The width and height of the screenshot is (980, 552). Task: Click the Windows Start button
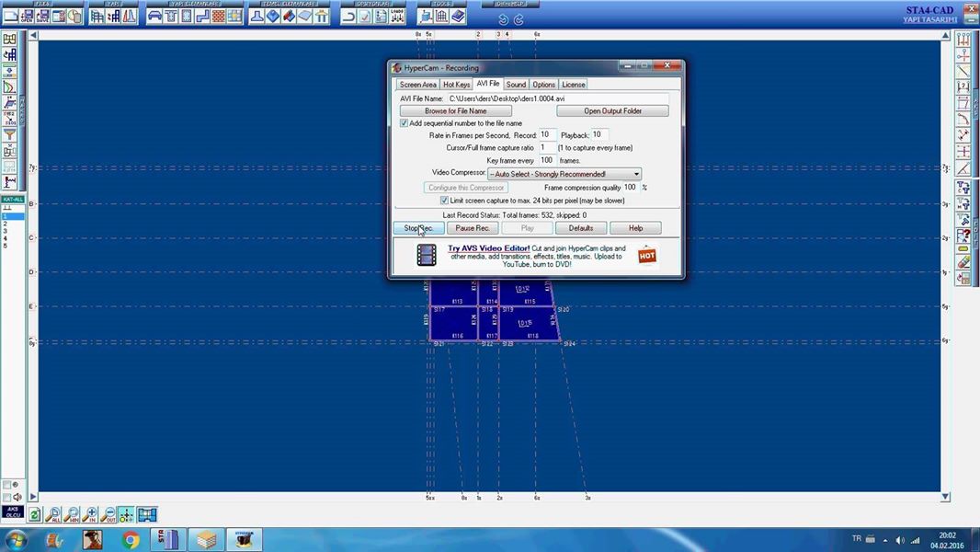pos(16,539)
